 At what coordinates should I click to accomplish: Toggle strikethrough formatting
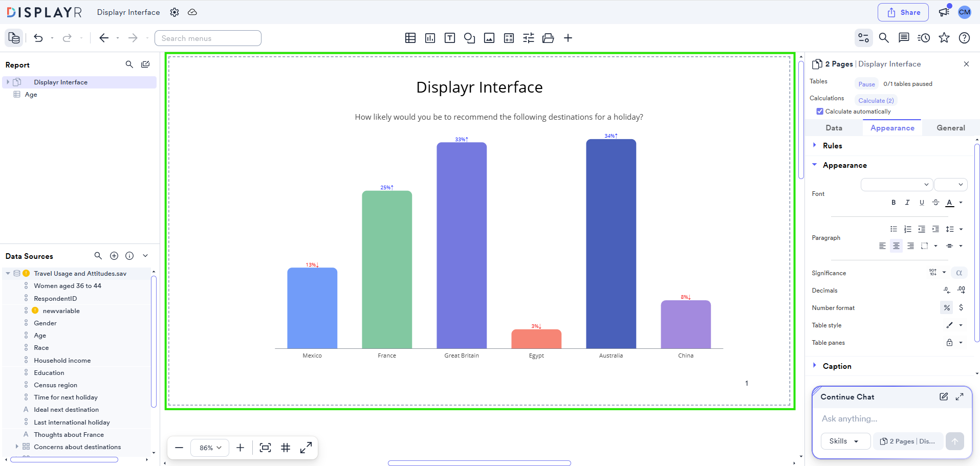(x=935, y=203)
